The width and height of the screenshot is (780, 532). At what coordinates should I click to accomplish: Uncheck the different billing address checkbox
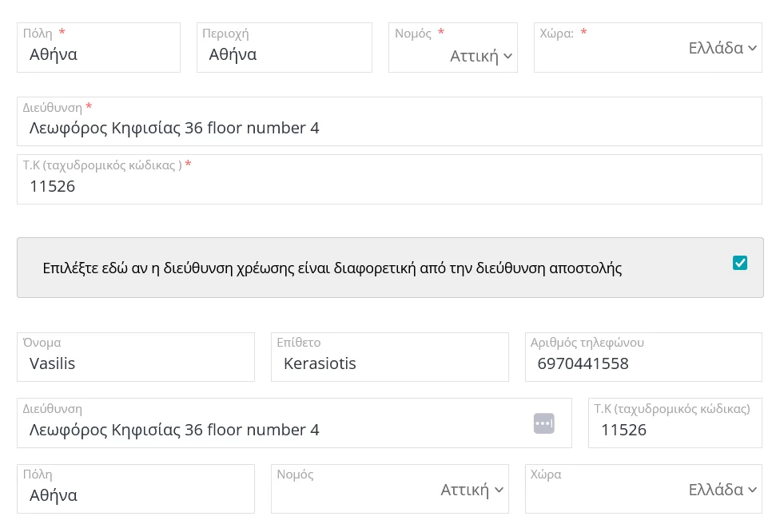tap(739, 263)
